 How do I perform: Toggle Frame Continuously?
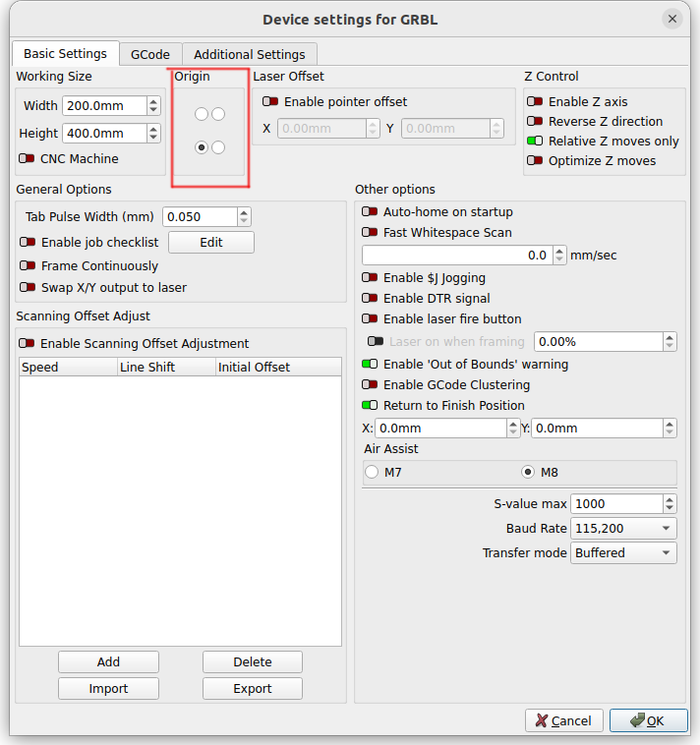pos(28,265)
